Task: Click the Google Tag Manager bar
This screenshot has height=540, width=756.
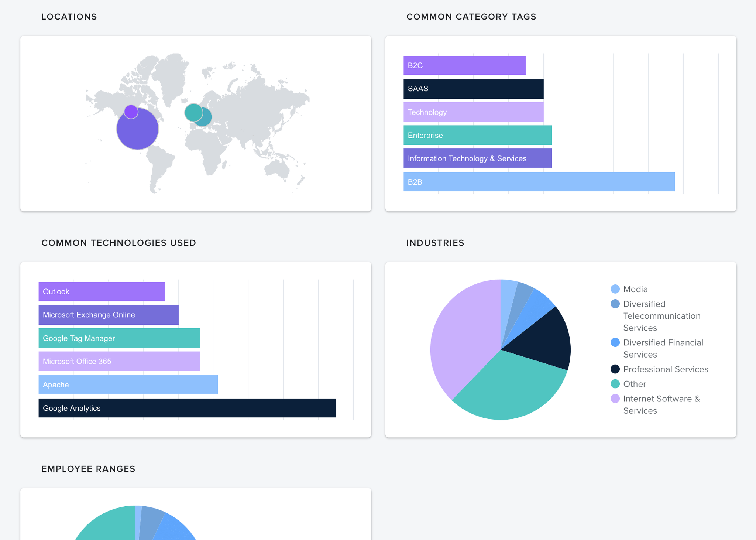Action: point(120,338)
